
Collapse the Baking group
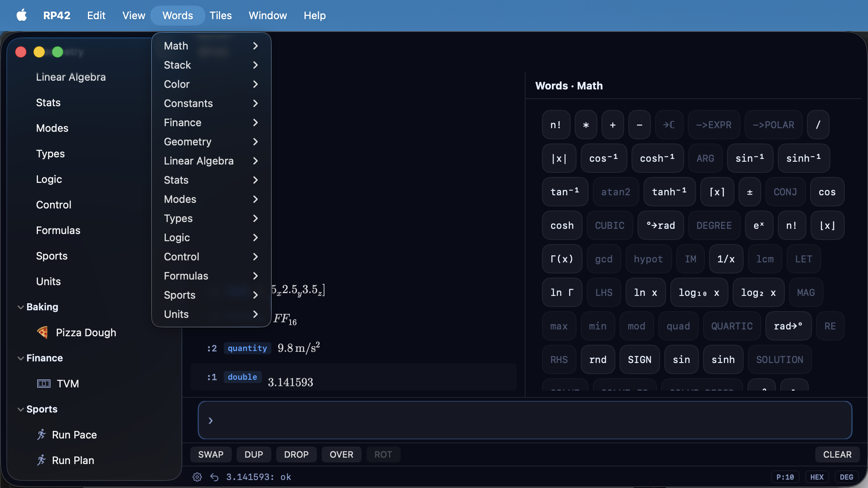click(21, 307)
